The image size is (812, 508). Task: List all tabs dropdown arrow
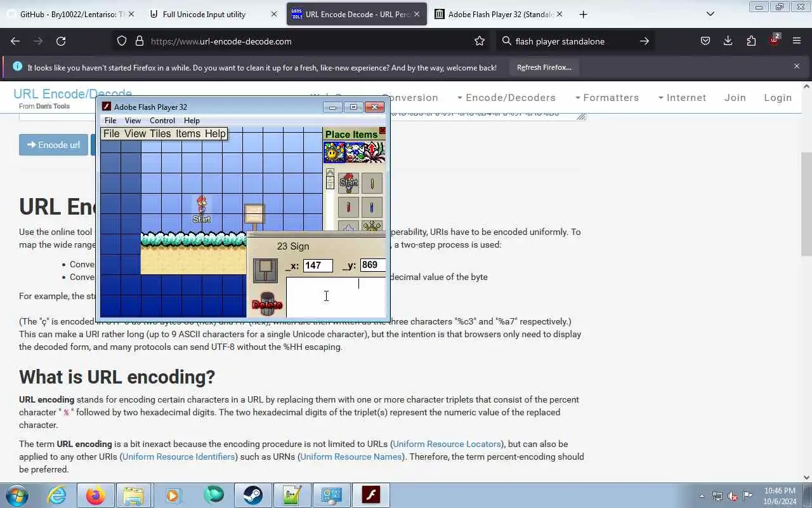tap(710, 14)
